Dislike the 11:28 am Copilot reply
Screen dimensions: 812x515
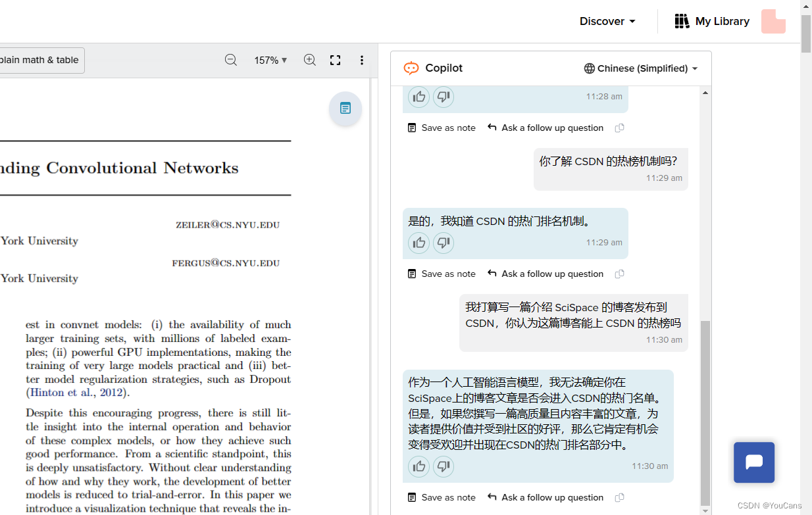tap(444, 97)
